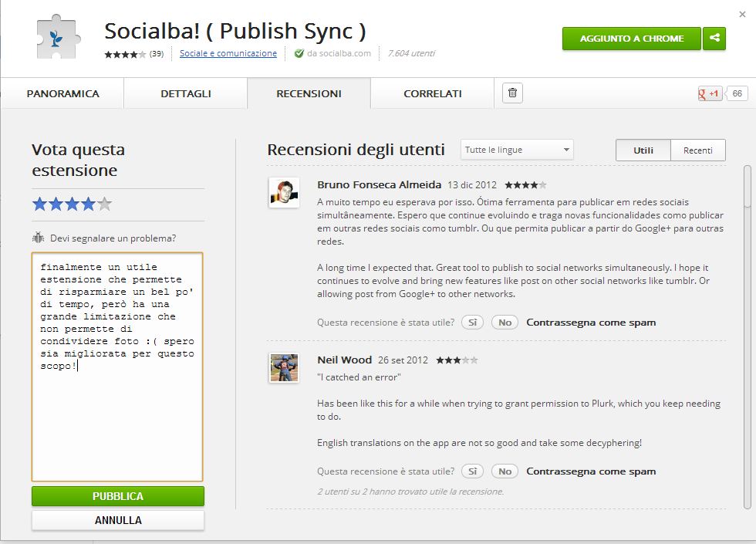Rate the extension five stars
Image resolution: width=756 pixels, height=544 pixels.
(x=104, y=204)
